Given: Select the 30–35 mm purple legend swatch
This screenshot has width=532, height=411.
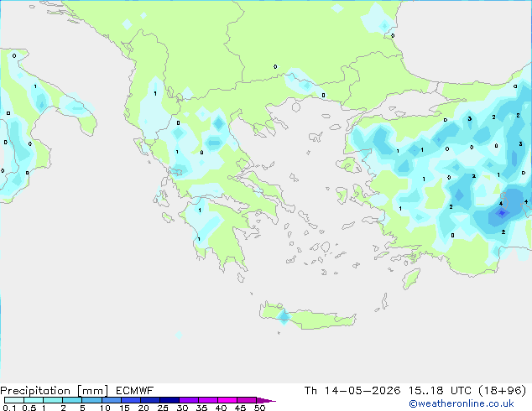Looking at the screenshot, I should tap(189, 400).
